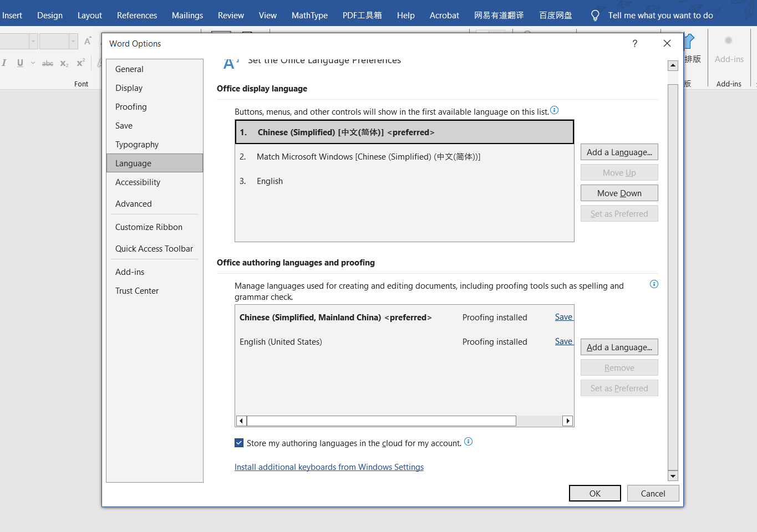Click the dialog's scroll down arrow
757x532 pixels.
click(673, 476)
